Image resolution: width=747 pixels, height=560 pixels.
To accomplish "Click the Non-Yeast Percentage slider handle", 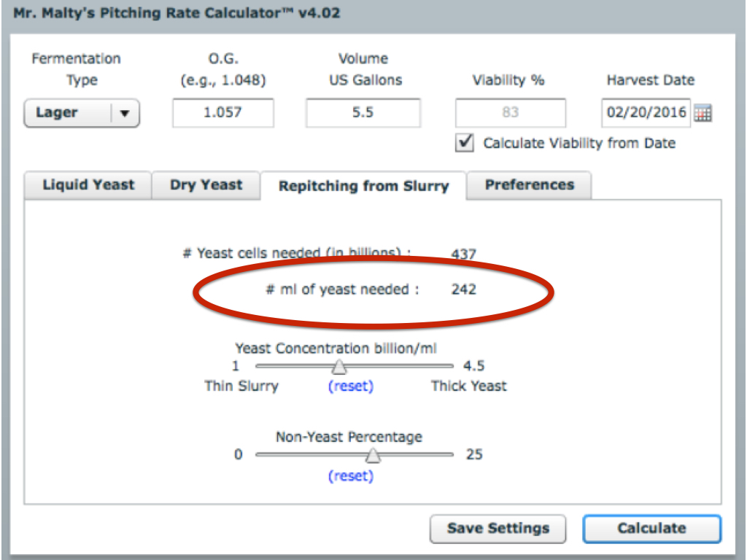I will click(373, 456).
